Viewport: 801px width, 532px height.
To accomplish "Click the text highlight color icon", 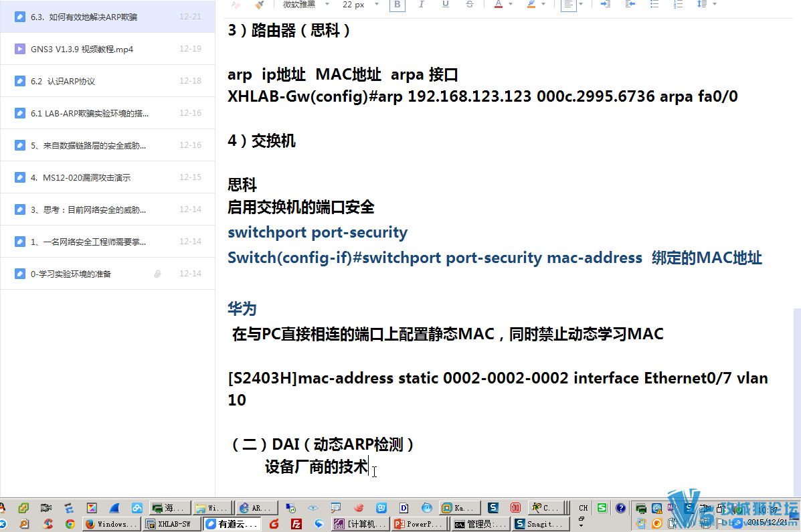I will pyautogui.click(x=531, y=5).
